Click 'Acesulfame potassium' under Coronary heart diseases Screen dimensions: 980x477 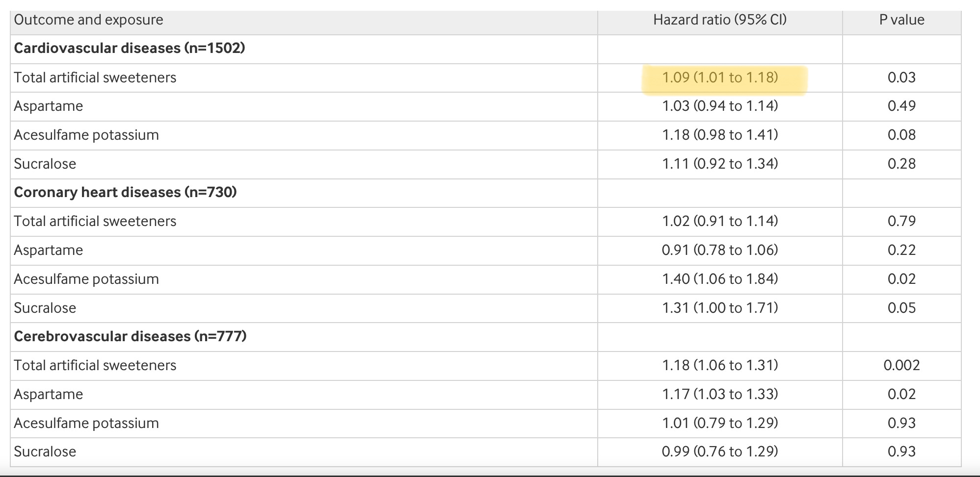[x=86, y=279]
